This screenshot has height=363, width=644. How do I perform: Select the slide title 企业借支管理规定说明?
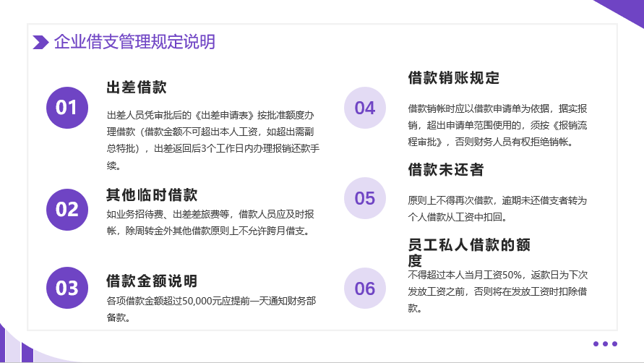pyautogui.click(x=134, y=42)
